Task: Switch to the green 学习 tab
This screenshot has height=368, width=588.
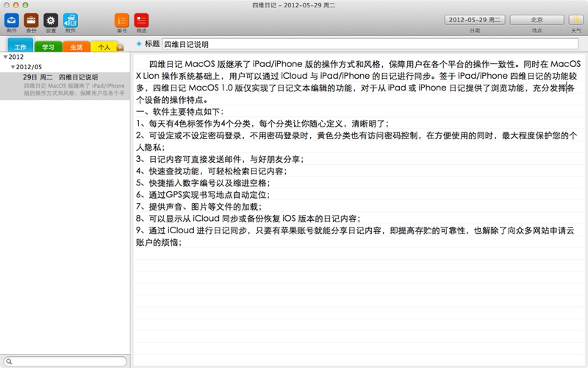Action: (48, 46)
